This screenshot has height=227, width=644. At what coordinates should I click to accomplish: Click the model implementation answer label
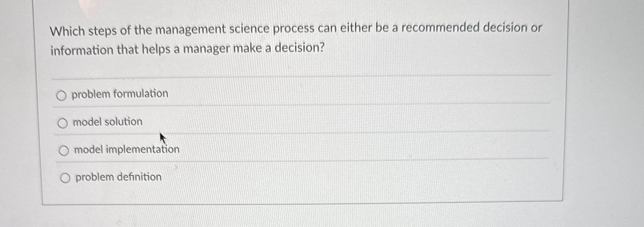pyautogui.click(x=126, y=150)
